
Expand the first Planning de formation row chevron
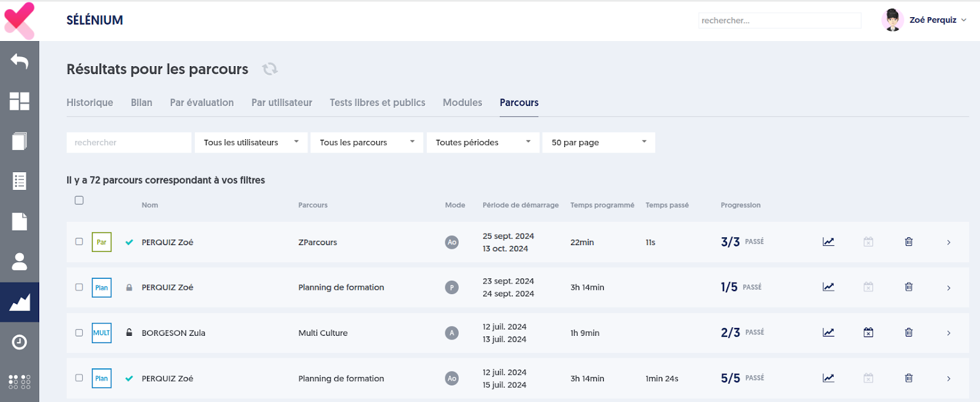tap(949, 288)
